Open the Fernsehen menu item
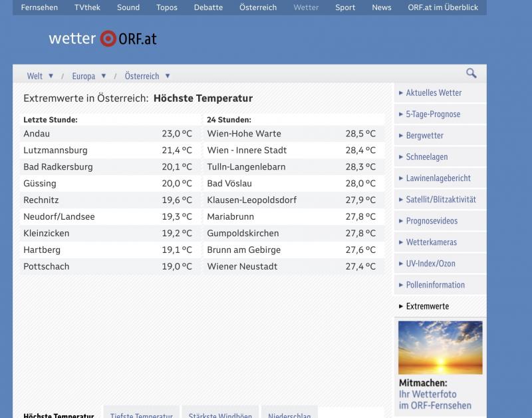 [x=39, y=7]
